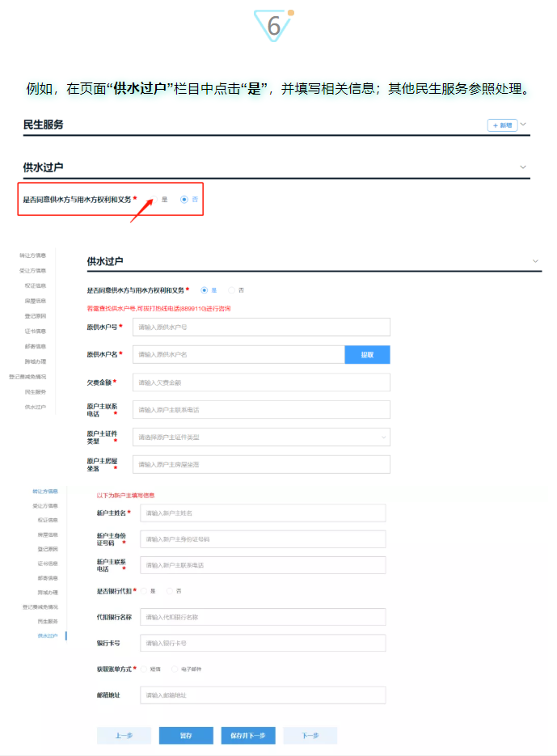Select the blue highlighted 供水过户 sidebar item
This screenshot has height=756, width=557.
(47, 636)
